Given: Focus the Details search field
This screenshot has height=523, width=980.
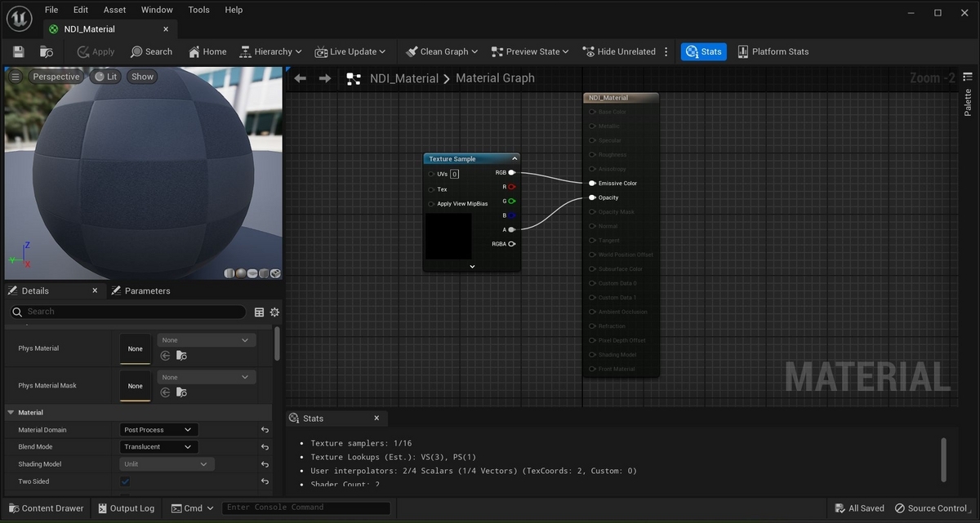Looking at the screenshot, I should point(127,312).
